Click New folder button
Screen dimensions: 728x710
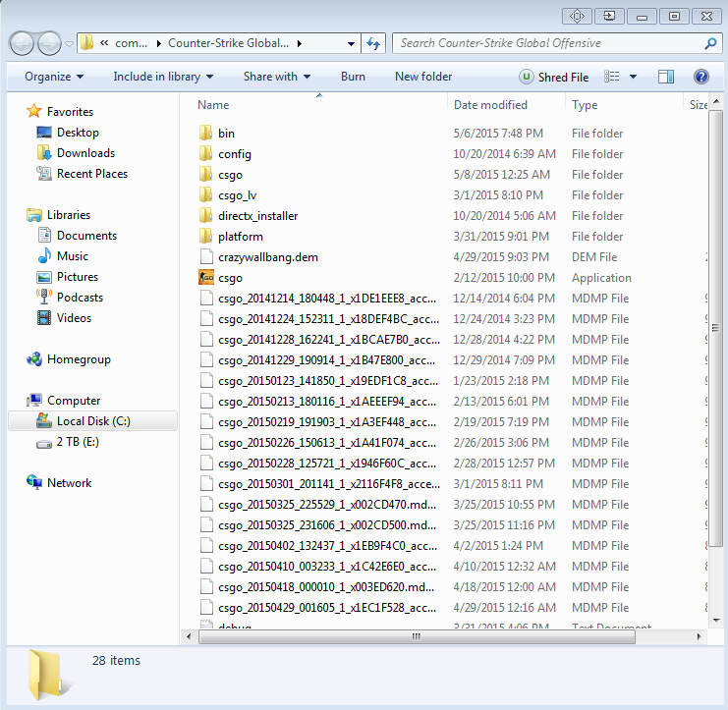tap(423, 77)
